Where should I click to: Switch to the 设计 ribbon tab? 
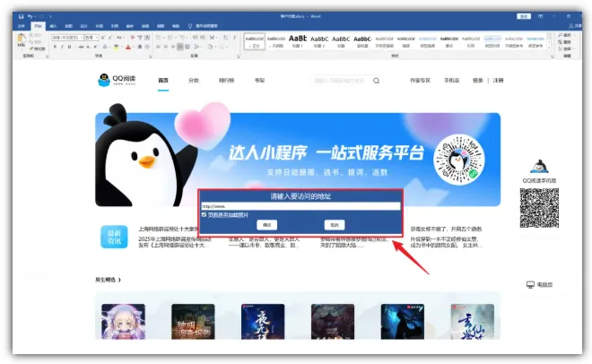(x=84, y=26)
